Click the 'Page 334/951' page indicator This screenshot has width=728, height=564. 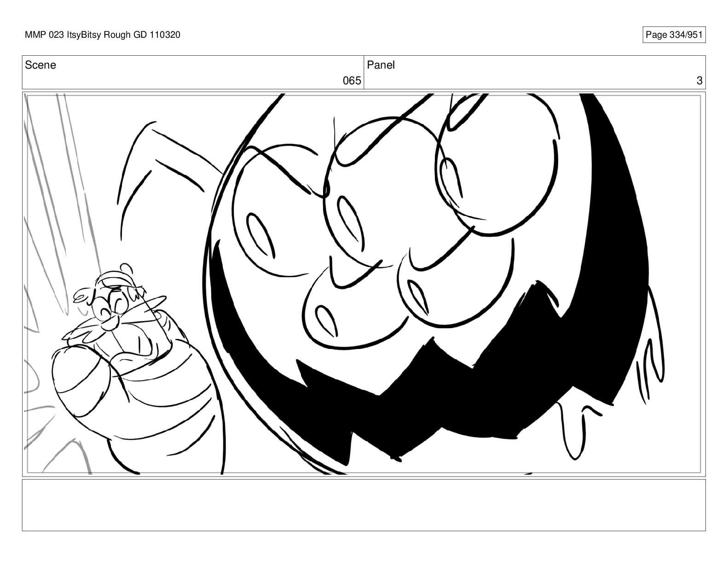[x=674, y=35]
